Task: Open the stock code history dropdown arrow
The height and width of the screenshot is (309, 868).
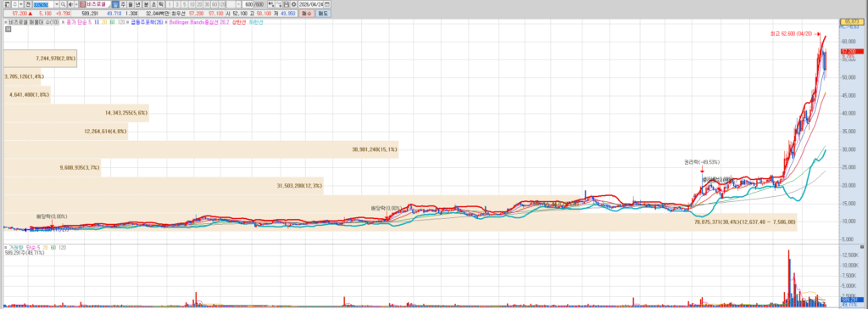Action: (57, 4)
